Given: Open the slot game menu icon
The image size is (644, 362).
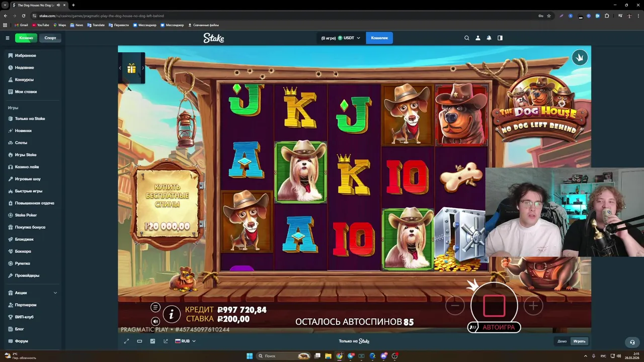Looking at the screenshot, I should [155, 307].
